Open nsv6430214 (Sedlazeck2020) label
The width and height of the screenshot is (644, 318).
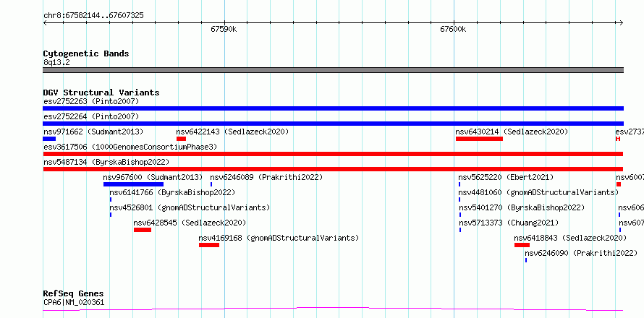[x=512, y=132]
